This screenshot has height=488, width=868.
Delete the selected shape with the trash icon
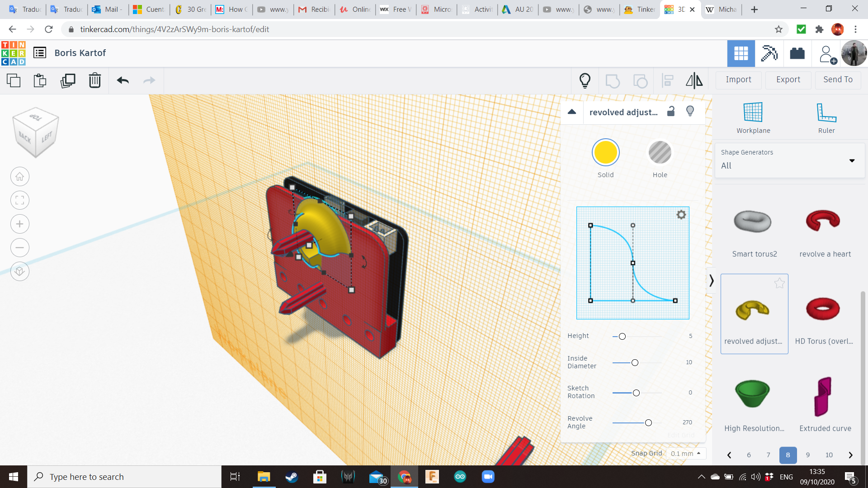(95, 81)
